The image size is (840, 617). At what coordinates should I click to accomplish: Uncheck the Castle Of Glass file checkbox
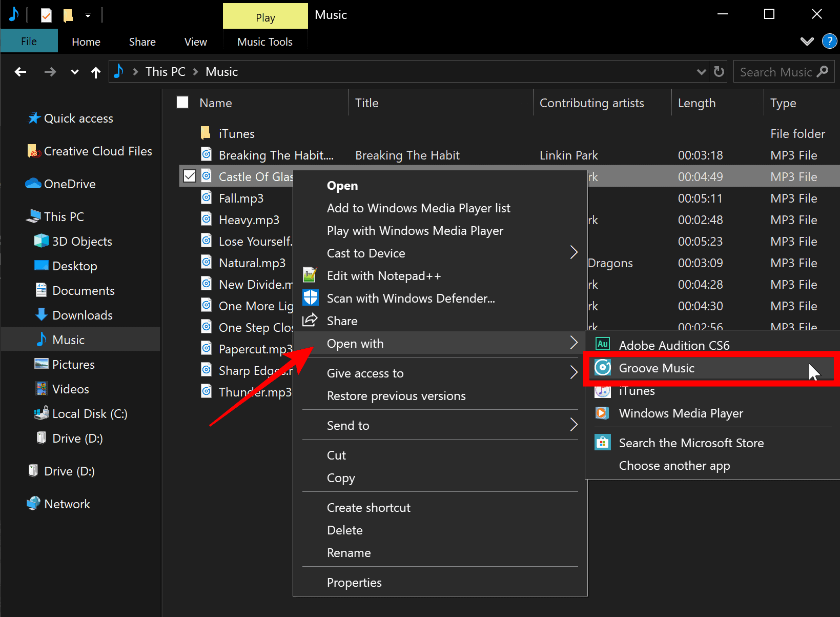coord(190,176)
